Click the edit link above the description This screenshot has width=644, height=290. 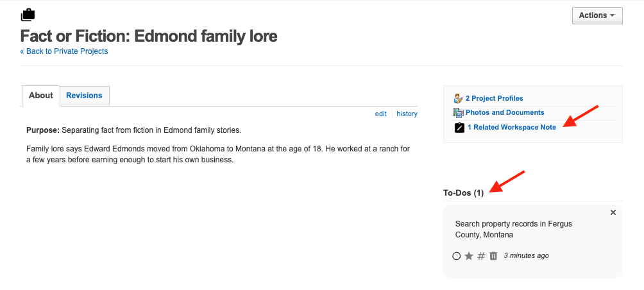pyautogui.click(x=381, y=114)
